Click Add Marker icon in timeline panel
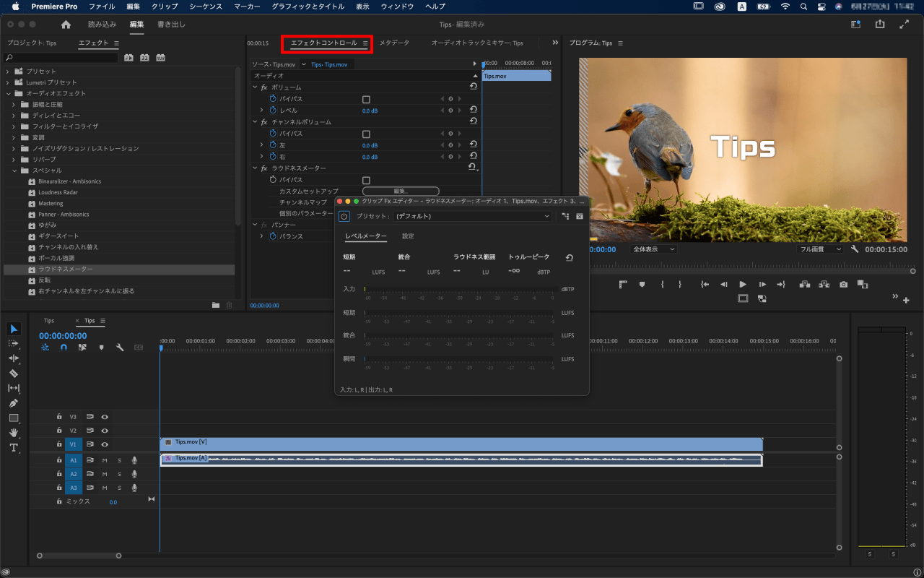Image resolution: width=924 pixels, height=578 pixels. point(101,348)
